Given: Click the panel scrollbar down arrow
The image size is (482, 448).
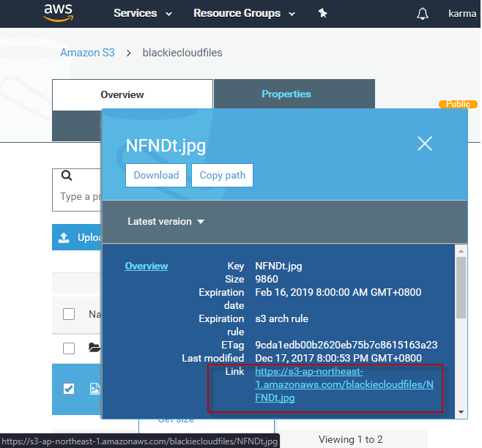Looking at the screenshot, I should click(x=461, y=413).
